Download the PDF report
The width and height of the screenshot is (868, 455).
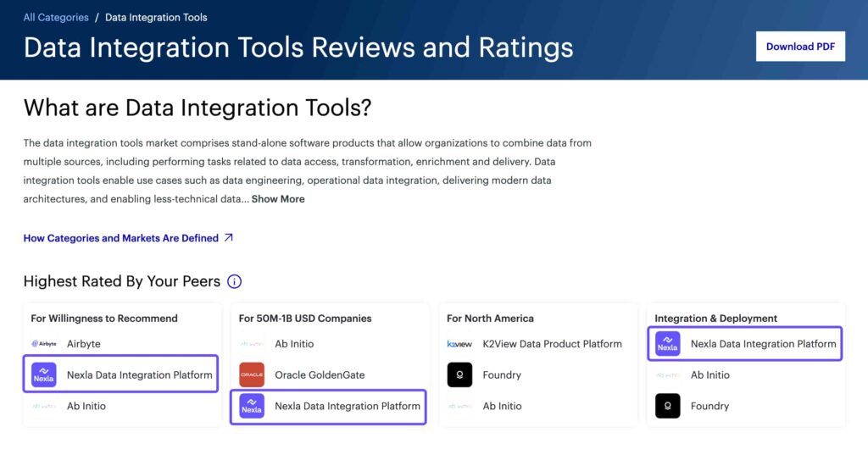pos(800,47)
